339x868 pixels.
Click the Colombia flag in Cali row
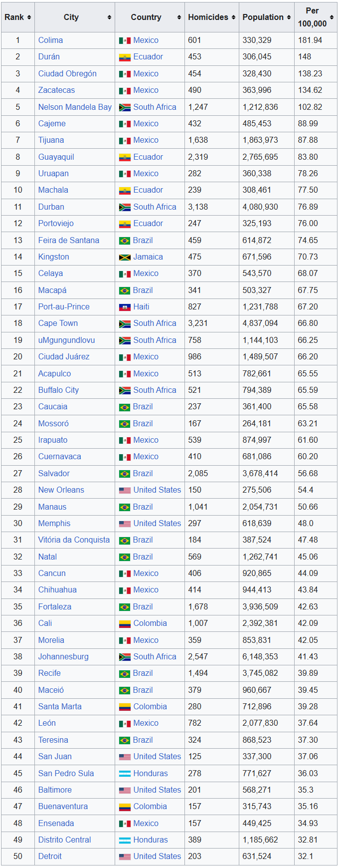click(x=125, y=623)
